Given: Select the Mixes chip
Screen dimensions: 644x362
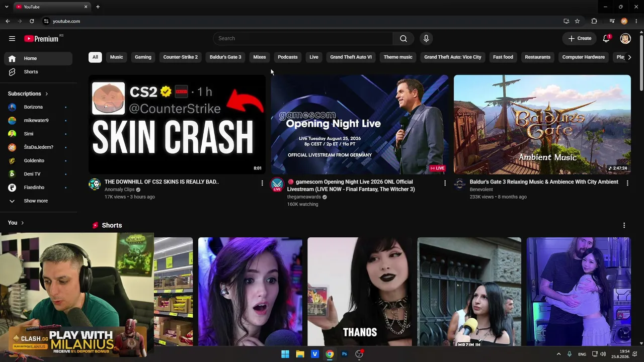Looking at the screenshot, I should point(260,57).
